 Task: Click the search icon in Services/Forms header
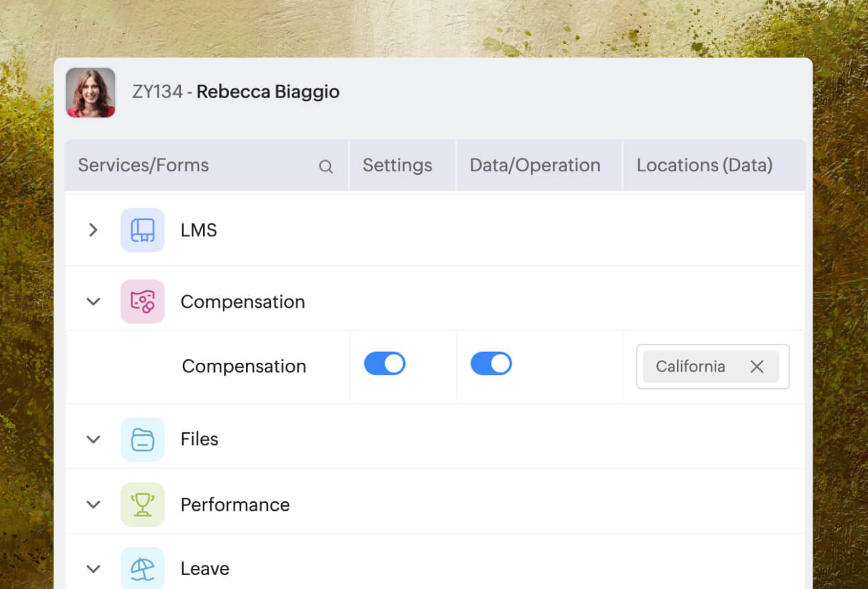[325, 167]
